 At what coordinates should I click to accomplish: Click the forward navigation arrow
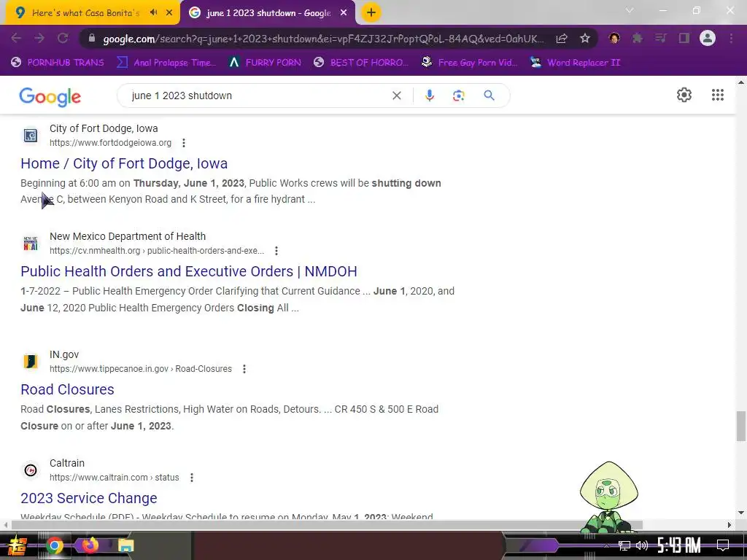pos(39,38)
